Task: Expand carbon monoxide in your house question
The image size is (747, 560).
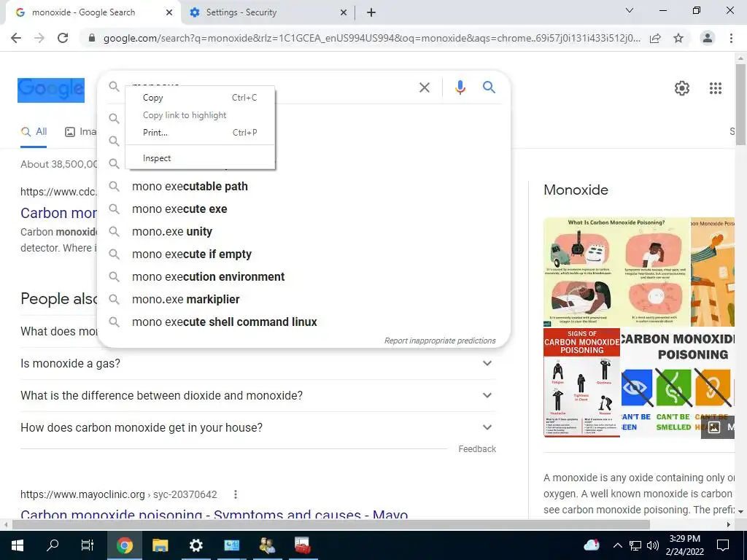Action: coord(258,427)
